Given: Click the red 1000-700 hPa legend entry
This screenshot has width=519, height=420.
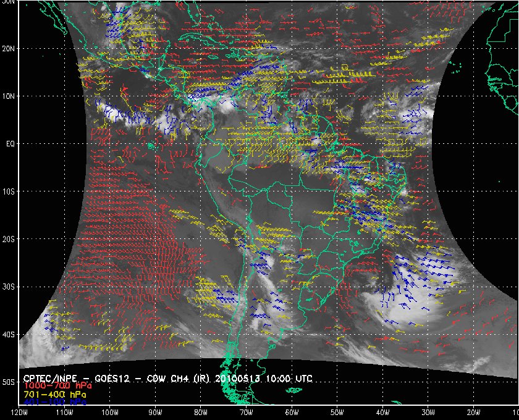Looking at the screenshot, I should coord(53,385).
